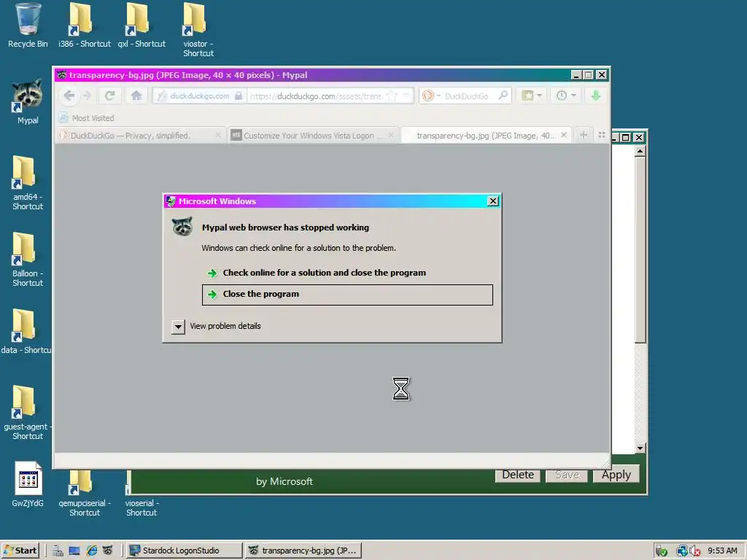Open Mypal tab groups grid icon
Viewport: 747px width, 560px height.
[x=602, y=135]
